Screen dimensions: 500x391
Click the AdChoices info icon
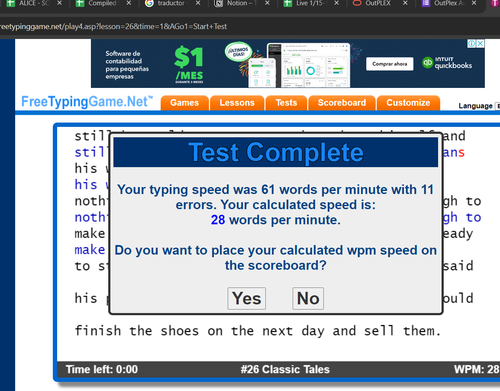click(472, 44)
